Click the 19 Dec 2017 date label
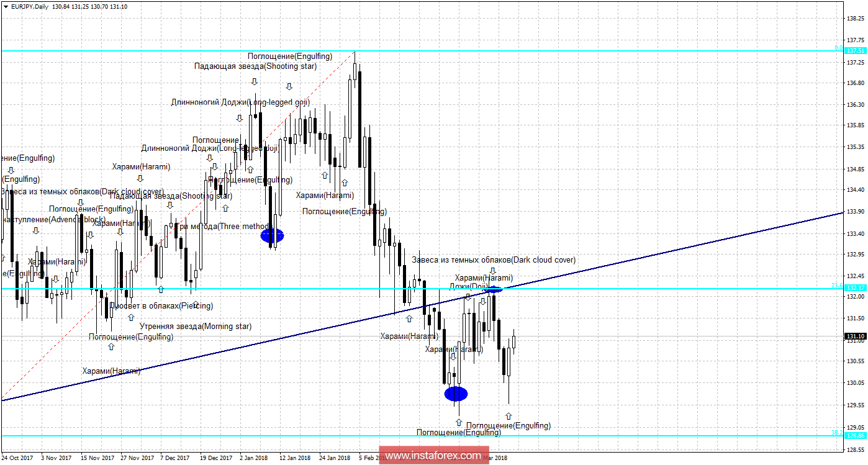Viewport: 868px width, 465px height. coord(216,458)
